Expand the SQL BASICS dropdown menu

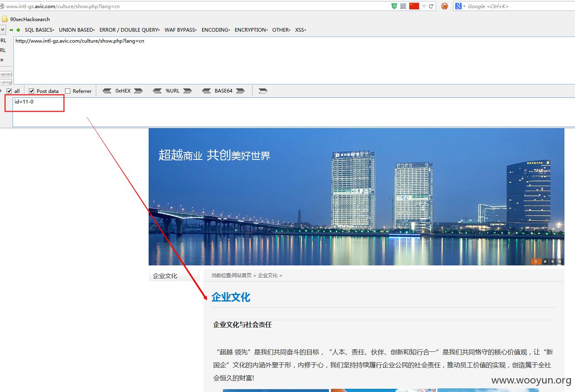click(x=39, y=30)
